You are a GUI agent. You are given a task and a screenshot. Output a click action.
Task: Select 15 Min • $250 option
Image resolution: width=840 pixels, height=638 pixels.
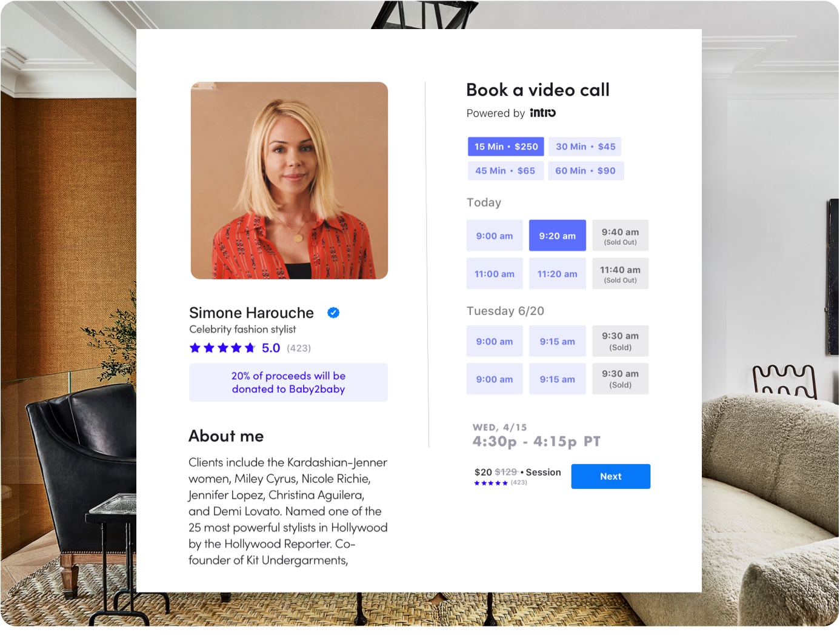point(506,147)
